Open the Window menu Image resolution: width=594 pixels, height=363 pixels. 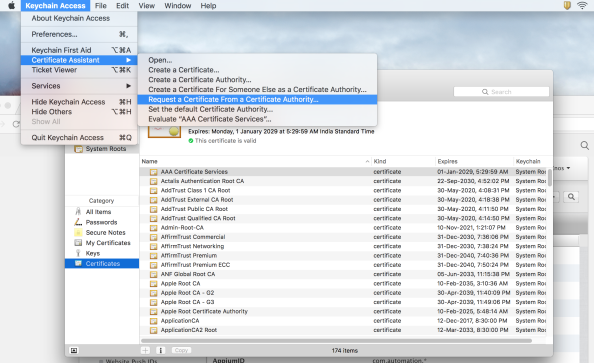177,6
